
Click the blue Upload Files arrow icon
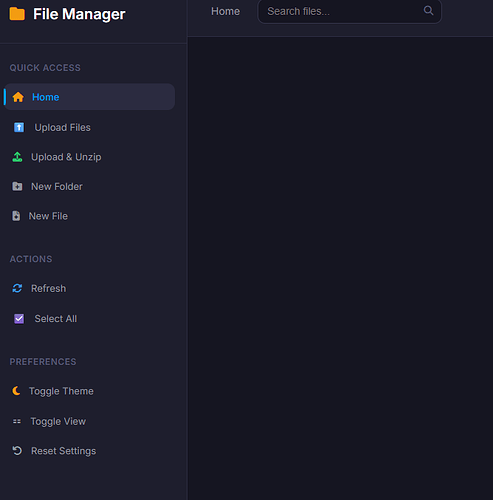tap(19, 127)
